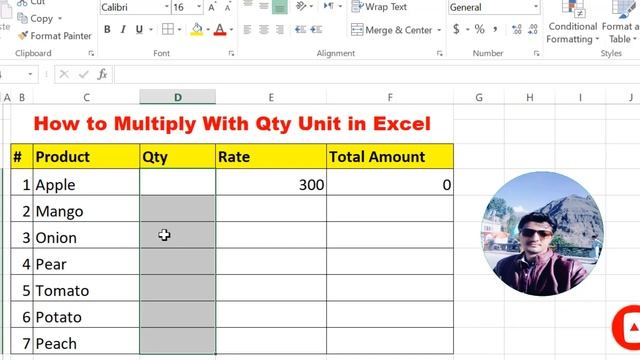The image size is (640, 360).
Task: Click the Insert Function fx icon
Action: [102, 74]
